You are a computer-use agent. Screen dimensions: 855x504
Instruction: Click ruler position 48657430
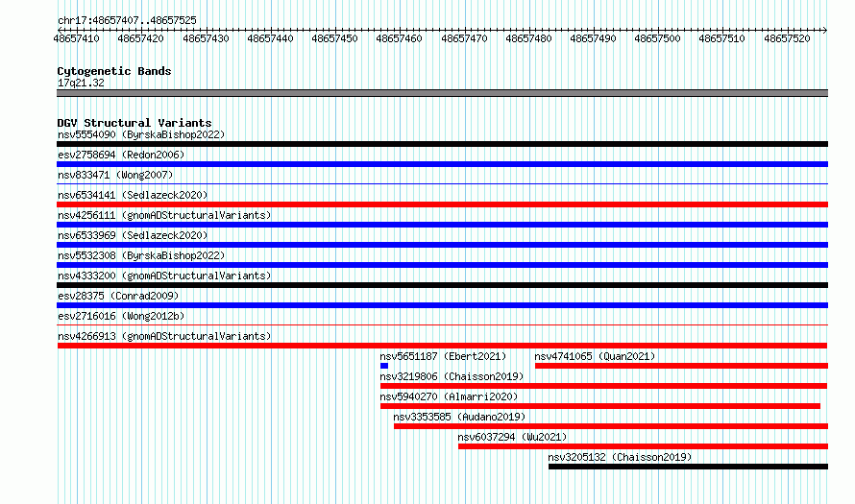pos(206,38)
